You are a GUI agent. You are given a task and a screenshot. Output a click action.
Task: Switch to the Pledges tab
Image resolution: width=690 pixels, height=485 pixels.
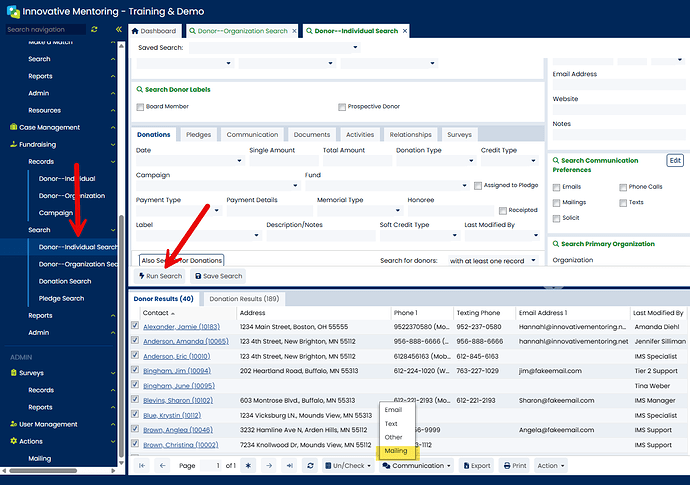[198, 135]
